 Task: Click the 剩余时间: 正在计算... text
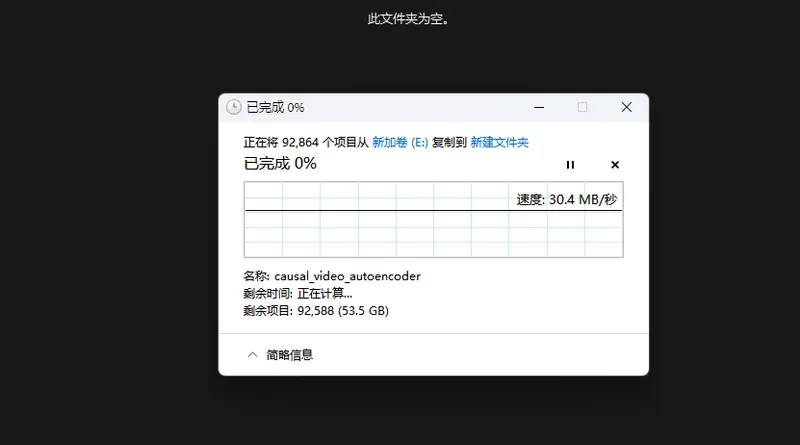click(297, 293)
